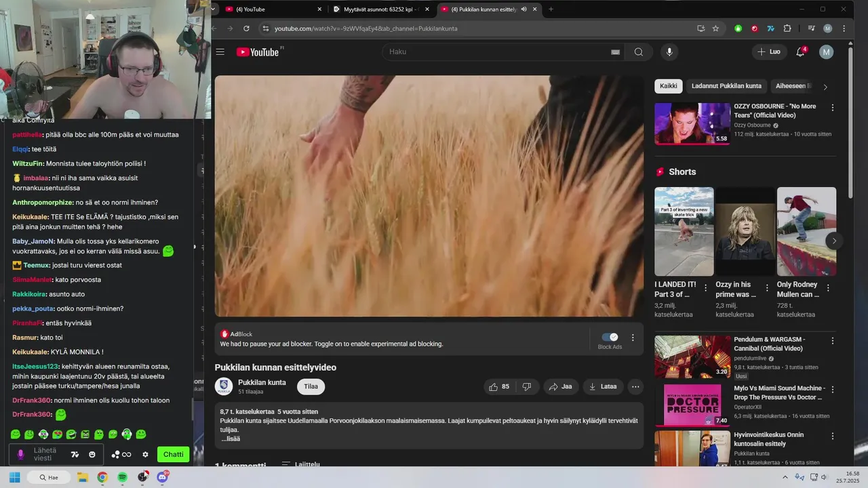Start voice search with microphone icon
The image size is (868, 488).
(x=669, y=52)
